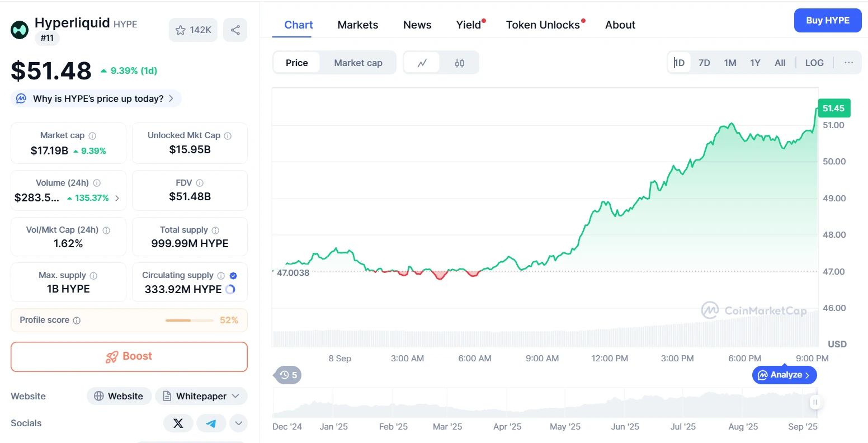Screen dimensions: 868x443
Task: Open Hyperliquid's Telegram social icon
Action: [211, 423]
